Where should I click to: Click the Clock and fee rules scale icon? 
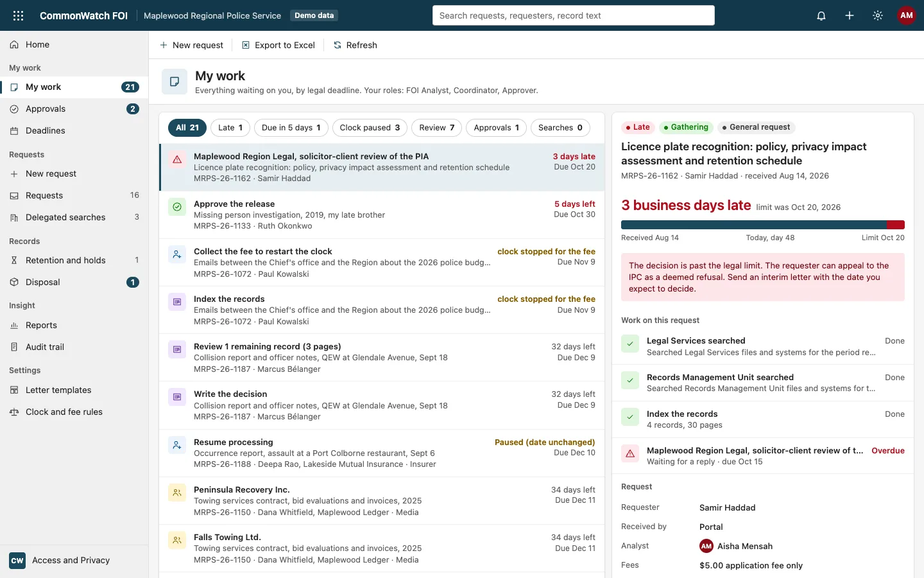click(x=14, y=412)
